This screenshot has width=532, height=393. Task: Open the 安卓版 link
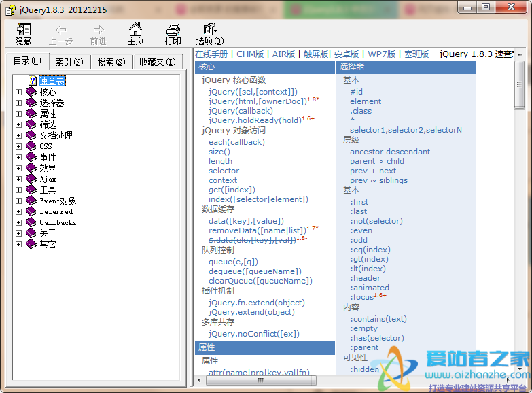click(x=347, y=54)
